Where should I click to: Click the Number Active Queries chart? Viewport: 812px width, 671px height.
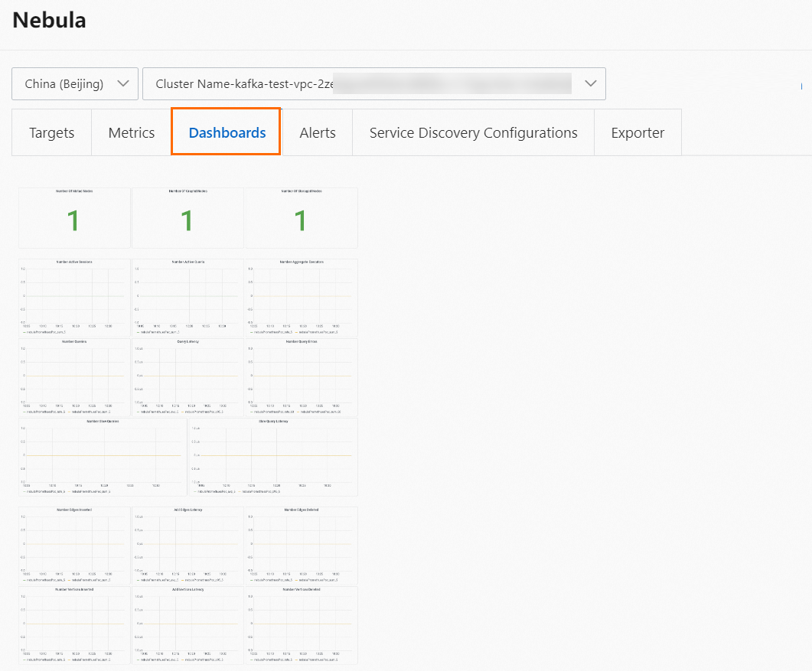pos(188,298)
